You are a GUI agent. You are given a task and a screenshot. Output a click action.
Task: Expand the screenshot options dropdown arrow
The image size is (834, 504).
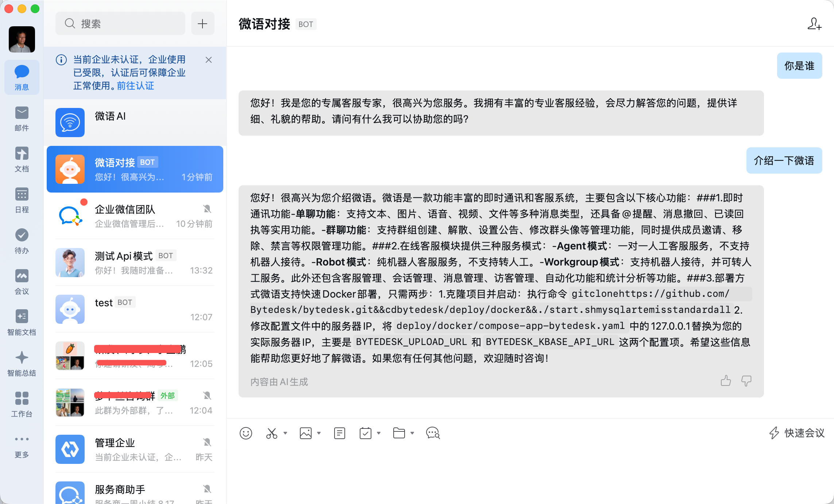pyautogui.click(x=285, y=433)
